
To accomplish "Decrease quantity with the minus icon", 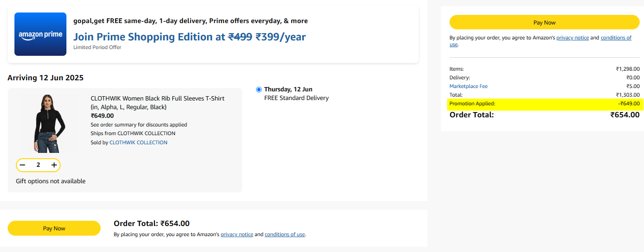I will 22,165.
